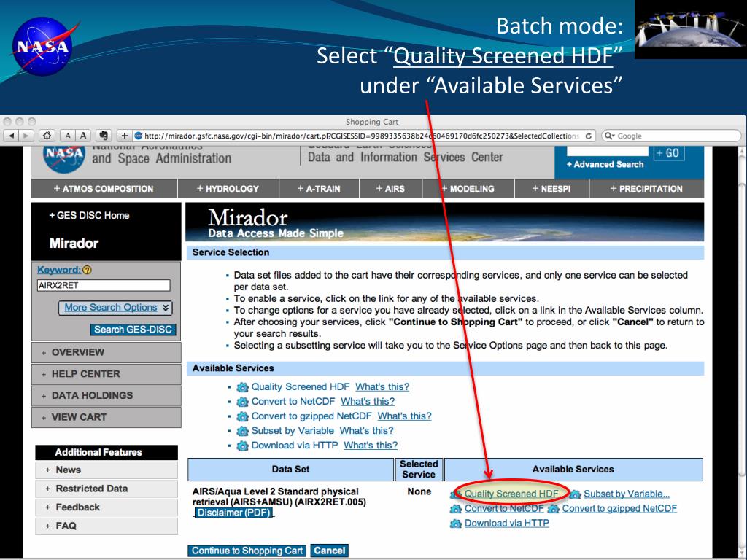The image size is (747, 560).
Task: Click the Google search field
Action: tap(671, 136)
